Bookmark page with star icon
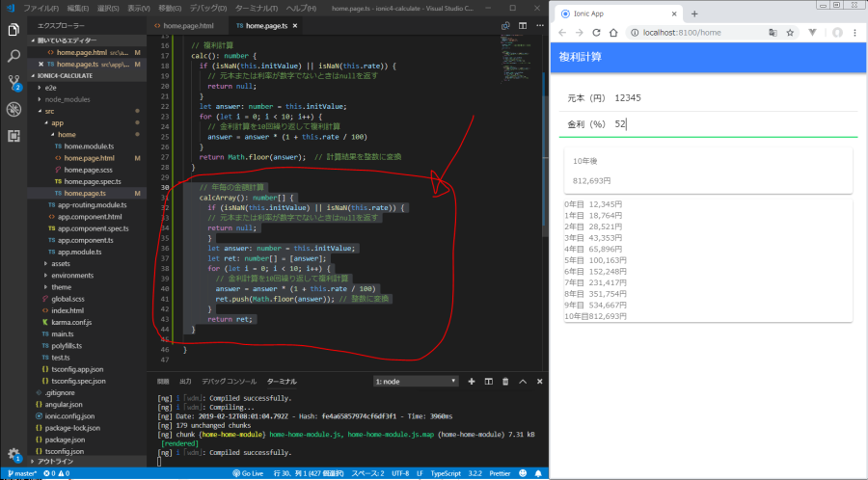This screenshot has height=480, width=868. pos(790,33)
